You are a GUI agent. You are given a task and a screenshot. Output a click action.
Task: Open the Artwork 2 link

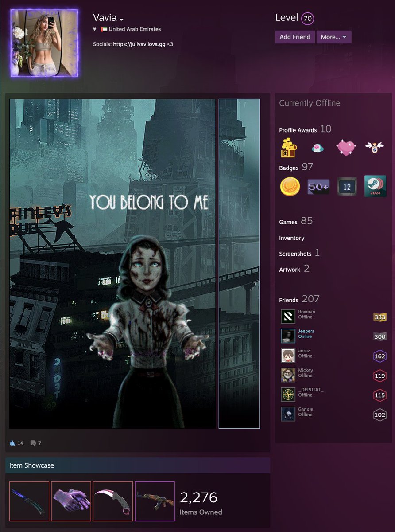pyautogui.click(x=294, y=269)
